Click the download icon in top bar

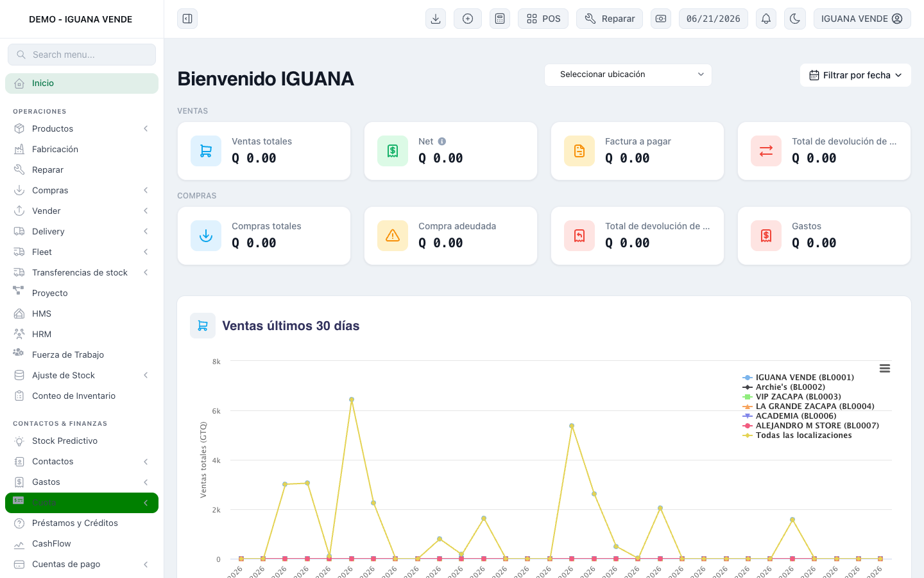(436, 19)
